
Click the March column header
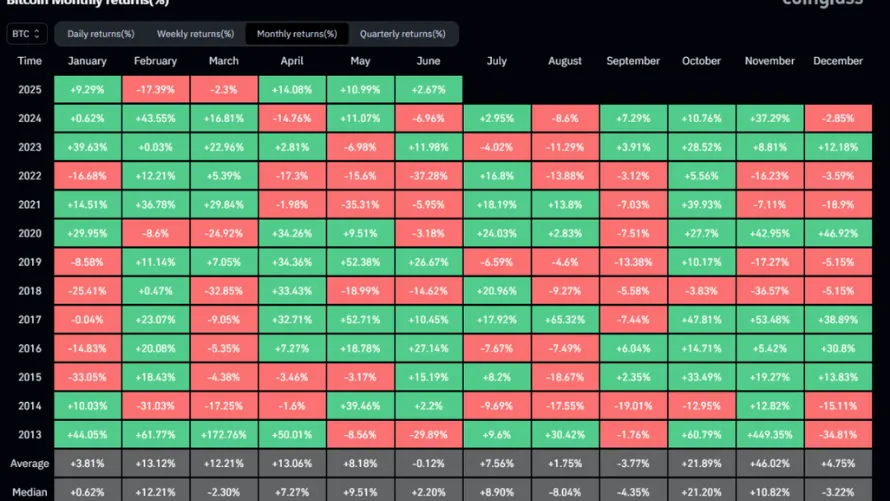[x=224, y=61]
